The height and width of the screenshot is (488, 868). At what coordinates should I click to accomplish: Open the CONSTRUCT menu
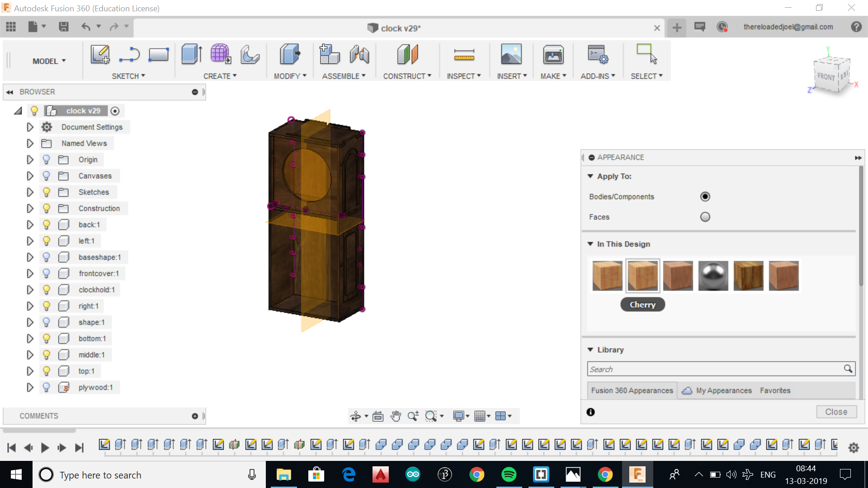tap(407, 76)
